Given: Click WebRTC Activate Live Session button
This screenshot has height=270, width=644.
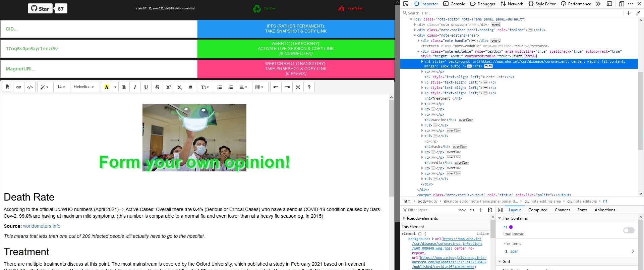Looking at the screenshot, I should pyautogui.click(x=296, y=49).
